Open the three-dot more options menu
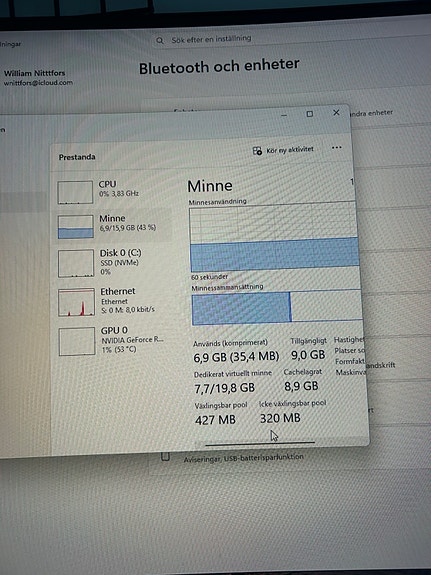The height and width of the screenshot is (575, 431). (x=336, y=147)
